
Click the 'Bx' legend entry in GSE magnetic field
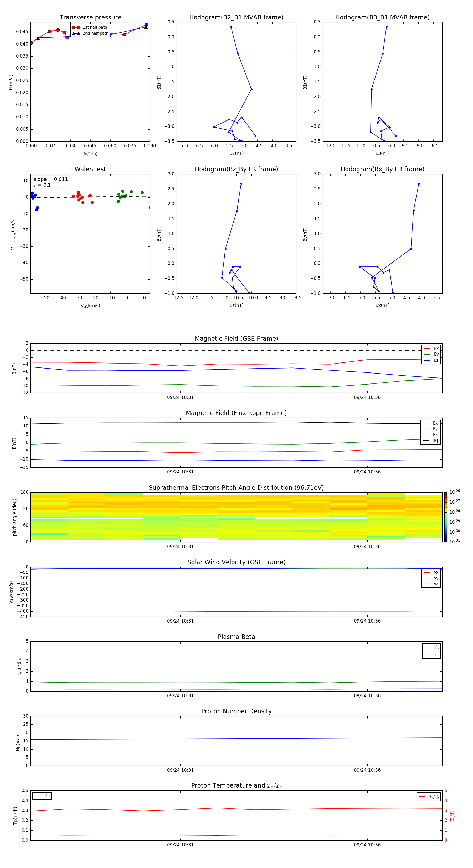(431, 349)
